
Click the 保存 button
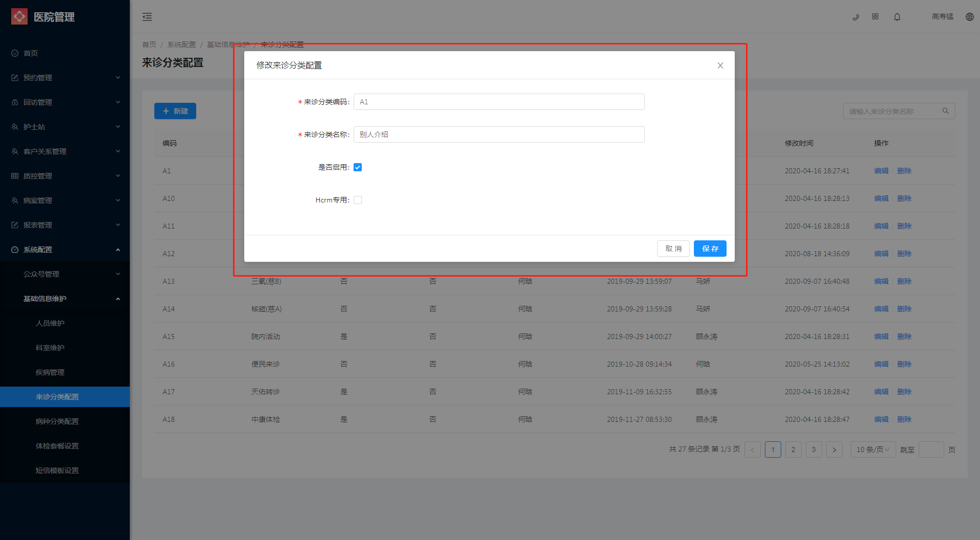click(710, 249)
